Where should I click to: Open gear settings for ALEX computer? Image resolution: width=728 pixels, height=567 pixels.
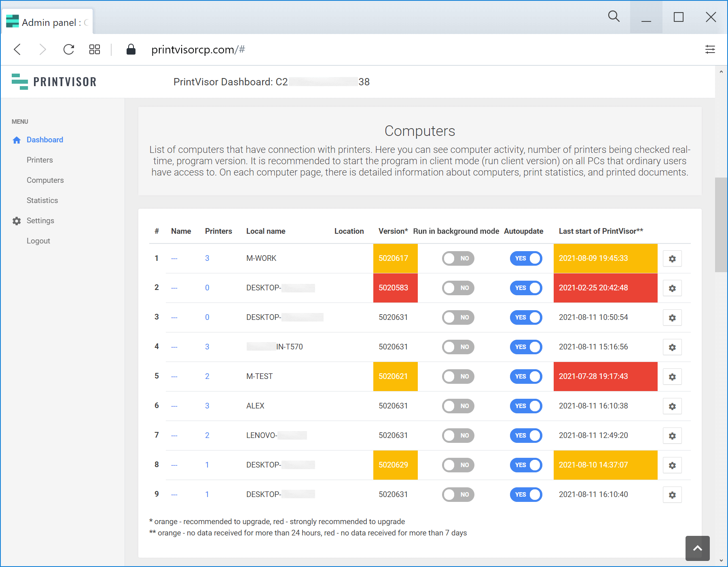click(672, 406)
